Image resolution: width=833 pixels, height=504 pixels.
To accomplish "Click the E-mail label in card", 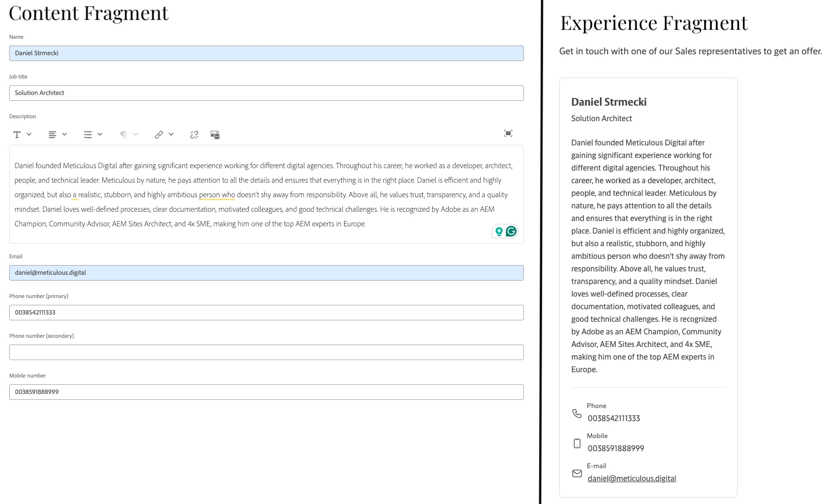I will coord(597,466).
